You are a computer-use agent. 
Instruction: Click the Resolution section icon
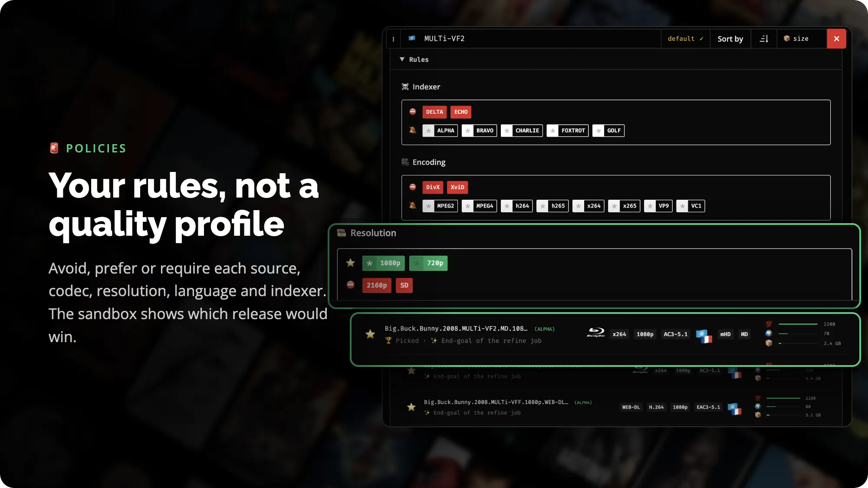click(342, 233)
